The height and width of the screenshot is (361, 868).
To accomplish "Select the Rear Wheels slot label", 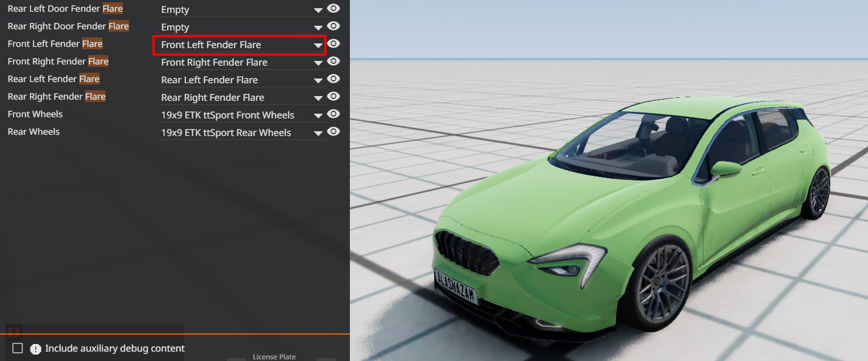I will (33, 132).
